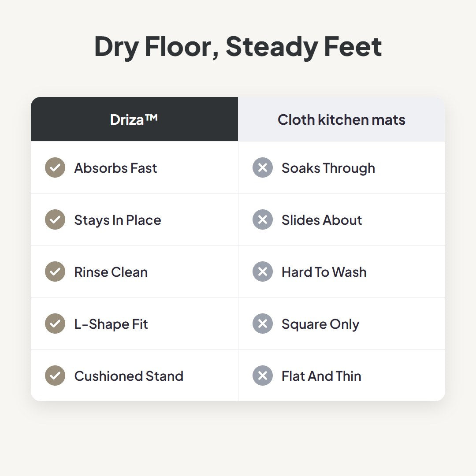
Task: Click the checkmark icon beside L-Shape Fit
Action: (x=55, y=324)
